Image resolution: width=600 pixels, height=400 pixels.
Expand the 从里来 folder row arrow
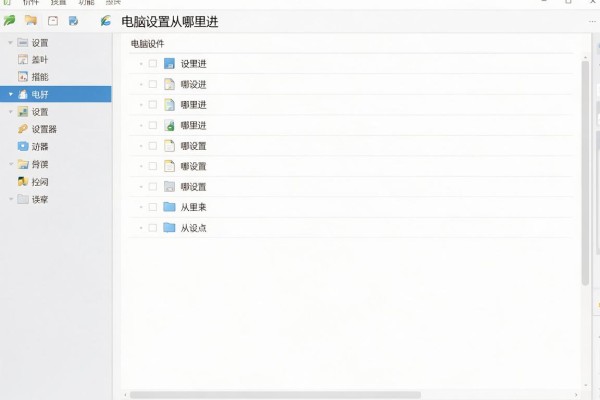[141, 207]
